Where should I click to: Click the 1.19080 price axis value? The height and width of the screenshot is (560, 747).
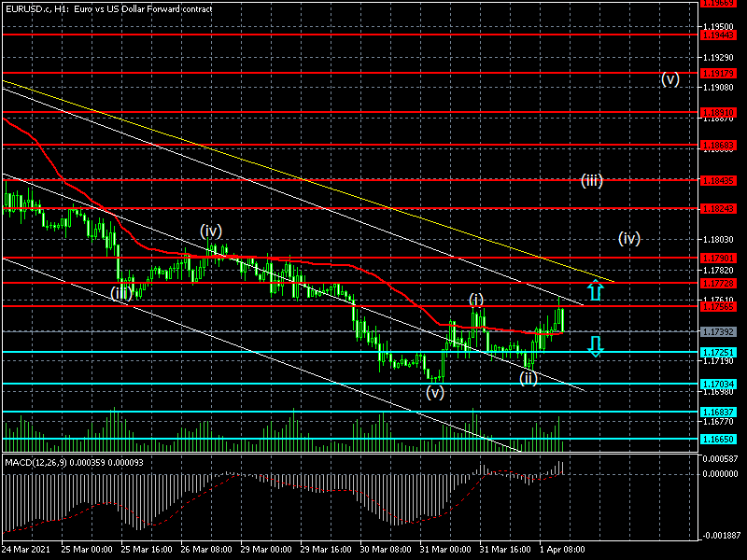718,88
